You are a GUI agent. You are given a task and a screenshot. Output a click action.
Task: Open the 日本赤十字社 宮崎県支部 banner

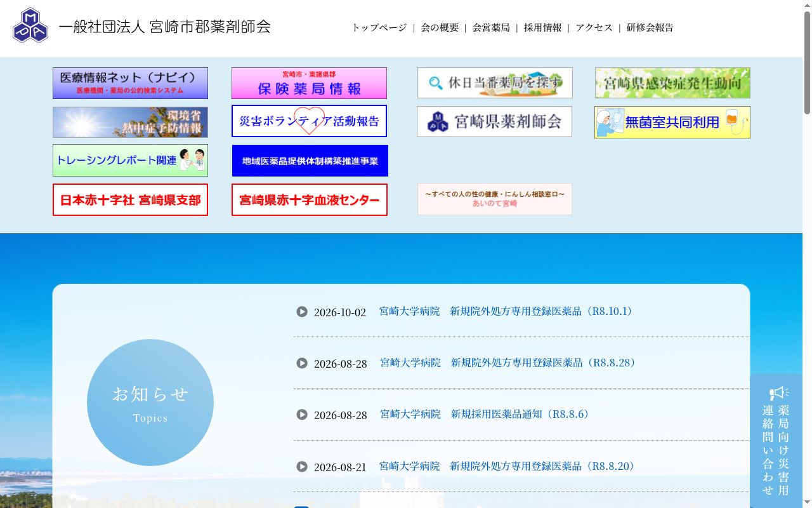point(130,200)
